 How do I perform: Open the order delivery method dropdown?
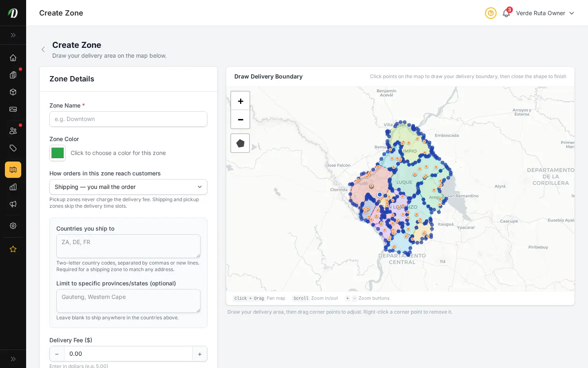(128, 187)
